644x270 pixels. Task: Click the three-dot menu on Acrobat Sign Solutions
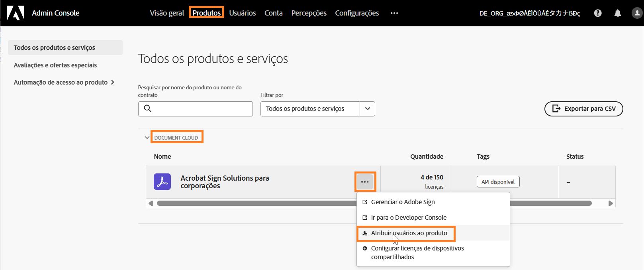point(365,181)
